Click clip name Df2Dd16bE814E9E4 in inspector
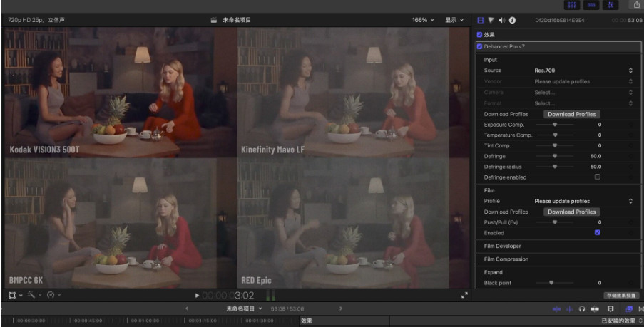This screenshot has width=644, height=327. click(559, 20)
